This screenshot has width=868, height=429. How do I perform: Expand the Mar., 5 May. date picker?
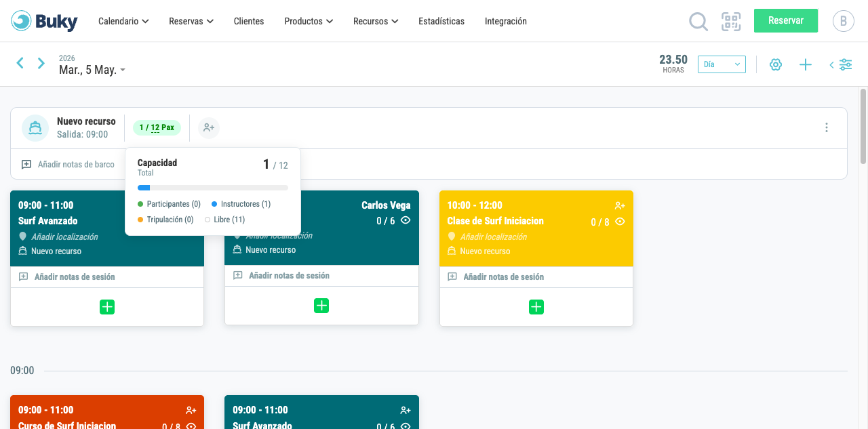(x=92, y=70)
